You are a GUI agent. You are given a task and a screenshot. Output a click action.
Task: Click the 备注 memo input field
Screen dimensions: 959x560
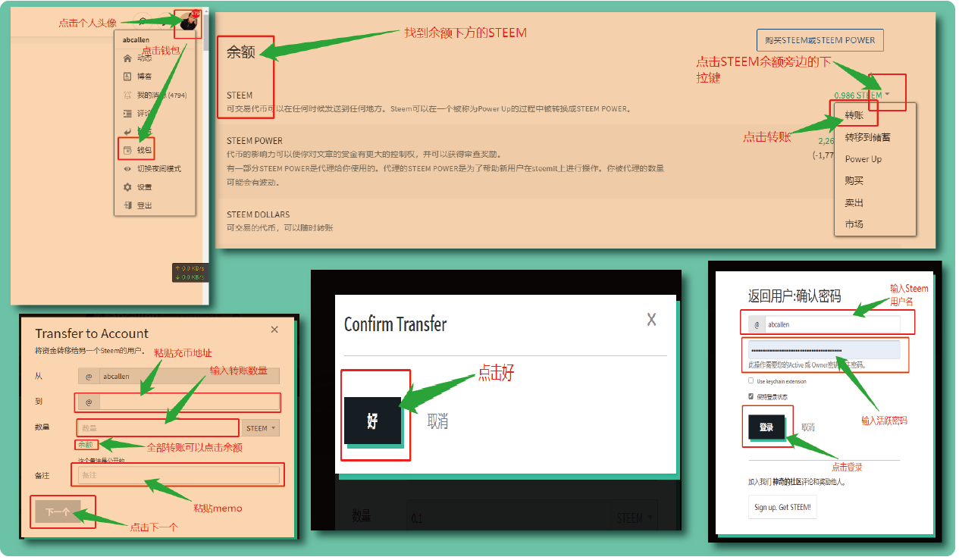[x=178, y=475]
